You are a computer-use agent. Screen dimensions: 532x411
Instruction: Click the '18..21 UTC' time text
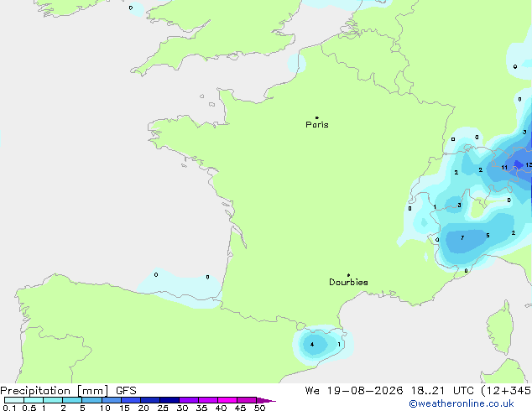click(442, 391)
